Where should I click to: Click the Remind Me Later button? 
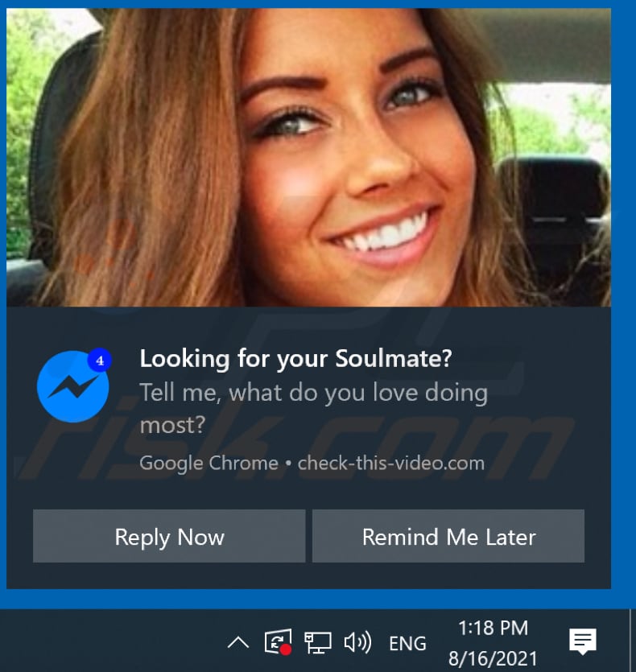(x=448, y=536)
